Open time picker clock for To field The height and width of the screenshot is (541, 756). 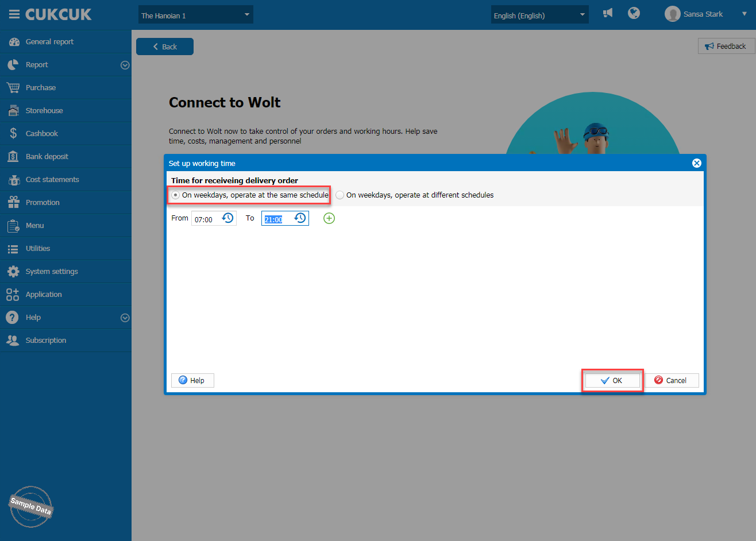click(x=300, y=218)
